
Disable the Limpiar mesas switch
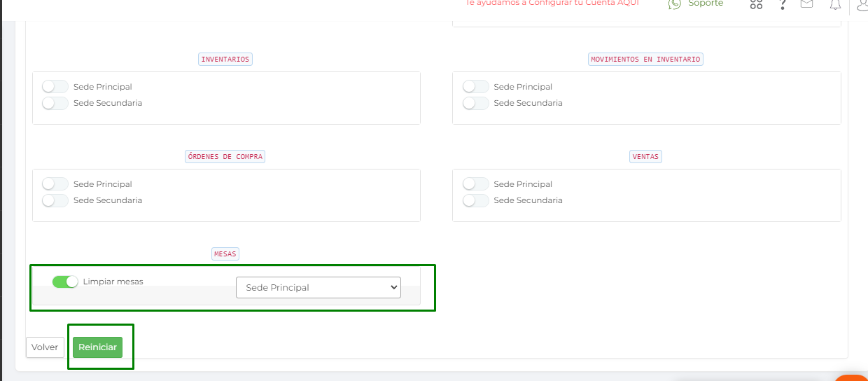[x=65, y=282]
